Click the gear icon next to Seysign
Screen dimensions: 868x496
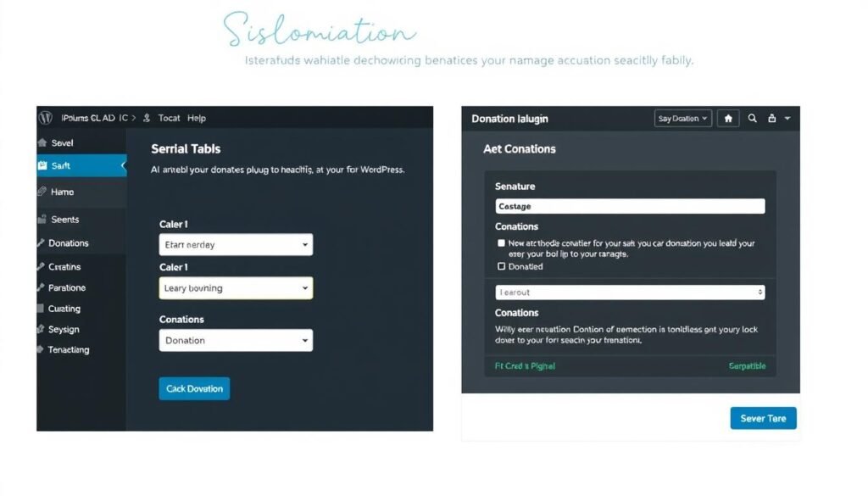[40, 329]
